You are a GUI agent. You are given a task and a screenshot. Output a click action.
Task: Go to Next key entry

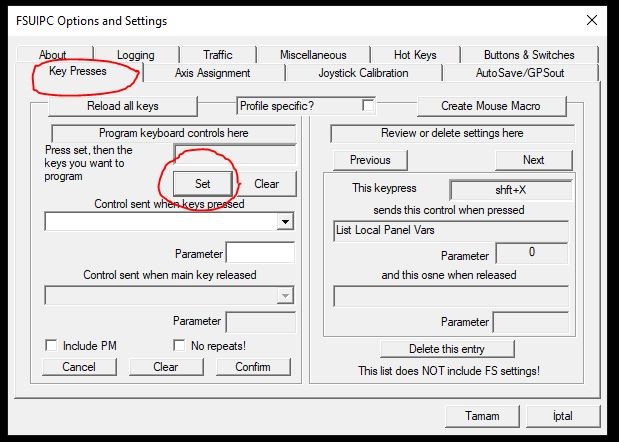pyautogui.click(x=534, y=160)
